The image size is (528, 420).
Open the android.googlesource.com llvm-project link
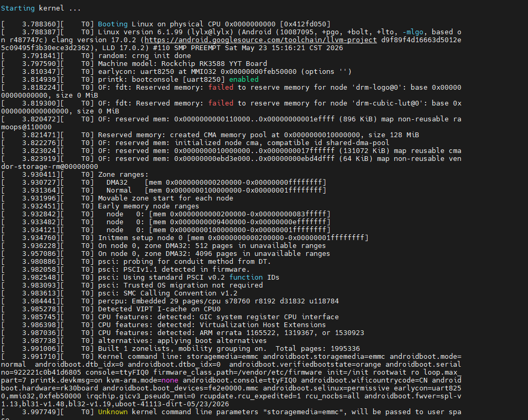tap(261, 40)
